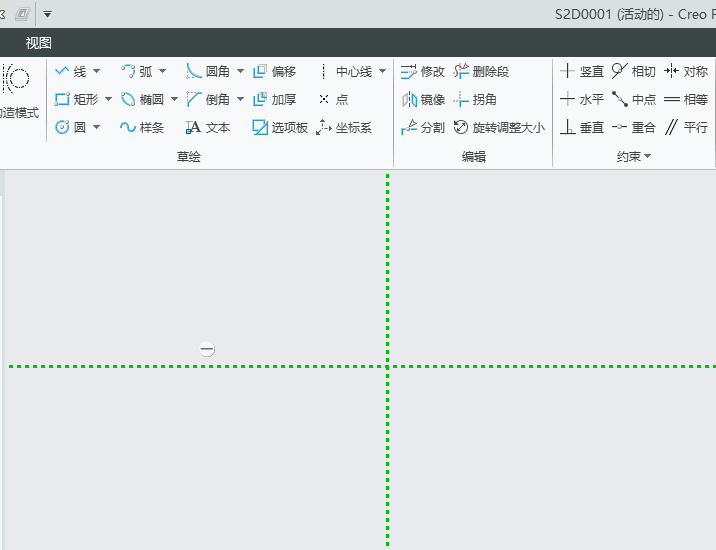Click the 删除段 (Delete Segment) tool
Screen dimensions: 716x550
point(481,72)
